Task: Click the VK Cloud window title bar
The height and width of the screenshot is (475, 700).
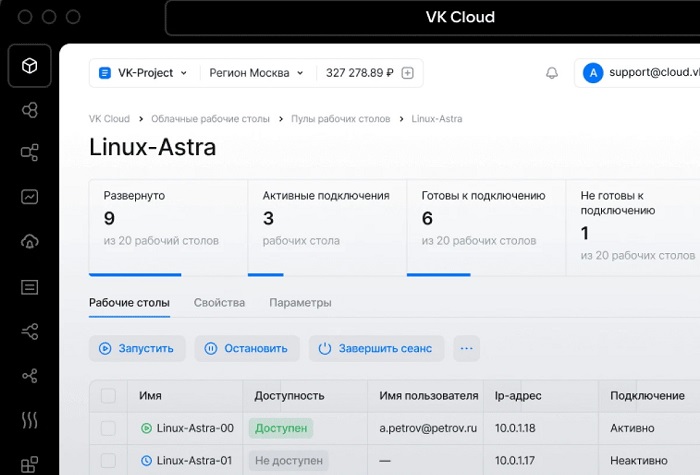Action: 460,17
